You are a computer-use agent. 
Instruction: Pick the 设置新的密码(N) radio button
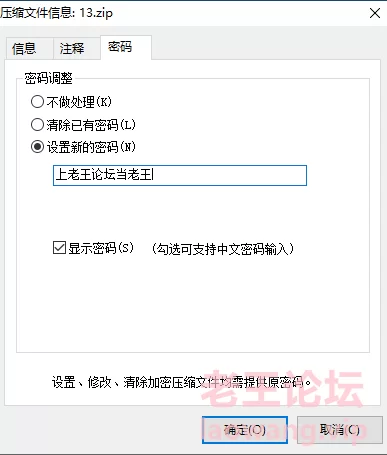[x=37, y=147]
